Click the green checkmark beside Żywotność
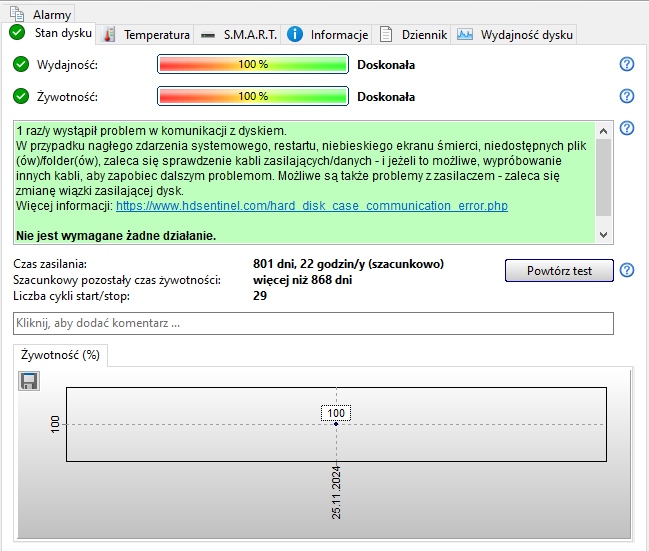 pos(21,96)
